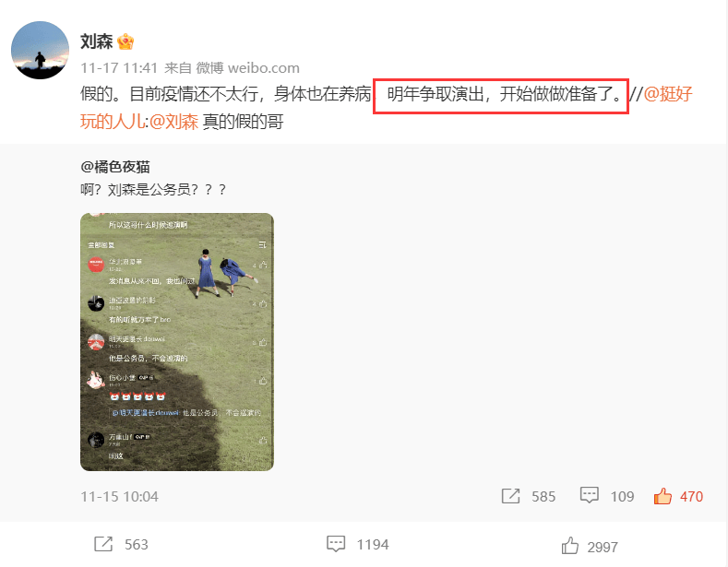Click the crown badge next to 刘森

click(125, 41)
